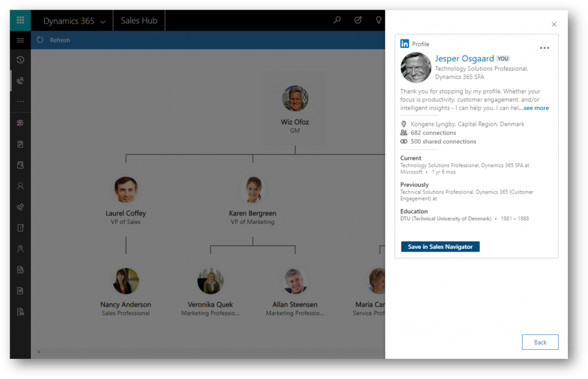Select Laurel Coffey's photo in org chart
Screen dimensions: 588x379
(126, 189)
